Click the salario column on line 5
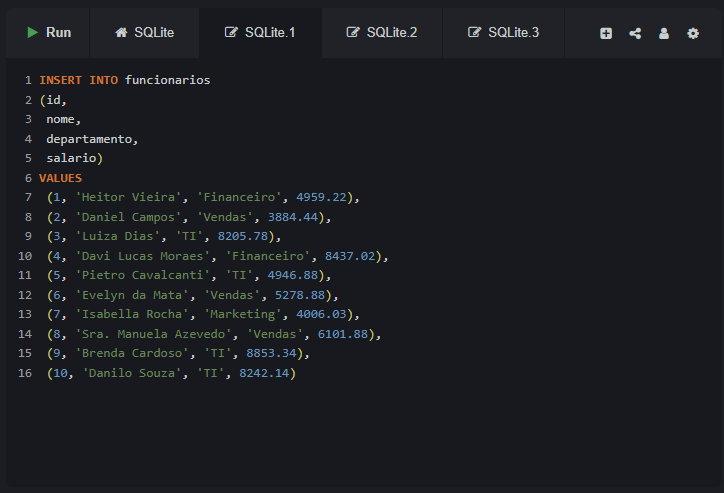The width and height of the screenshot is (724, 493). pyautogui.click(x=71, y=158)
